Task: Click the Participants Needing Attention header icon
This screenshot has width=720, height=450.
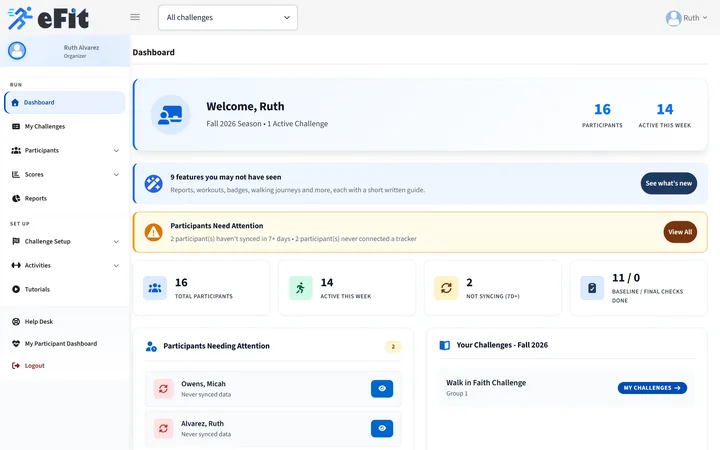Action: tap(151, 346)
